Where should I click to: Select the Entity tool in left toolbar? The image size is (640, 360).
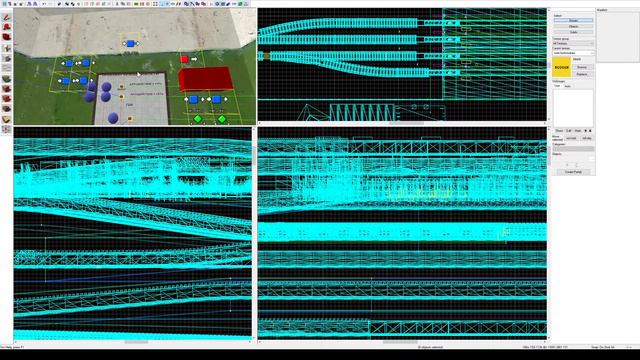tap(7, 48)
